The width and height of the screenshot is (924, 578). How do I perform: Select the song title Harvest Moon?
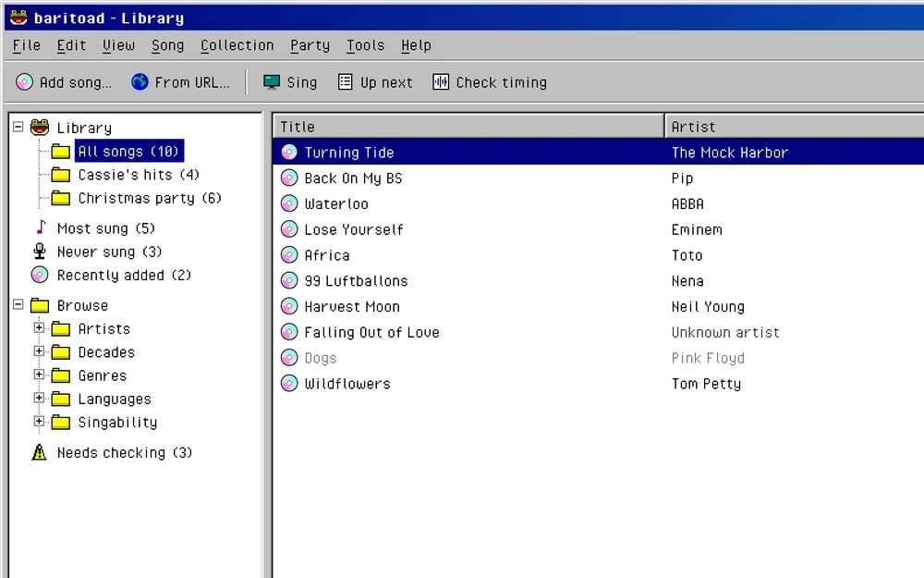pyautogui.click(x=352, y=307)
